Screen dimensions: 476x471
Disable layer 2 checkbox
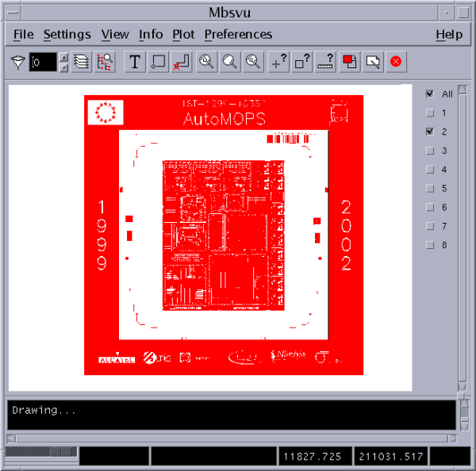click(429, 132)
